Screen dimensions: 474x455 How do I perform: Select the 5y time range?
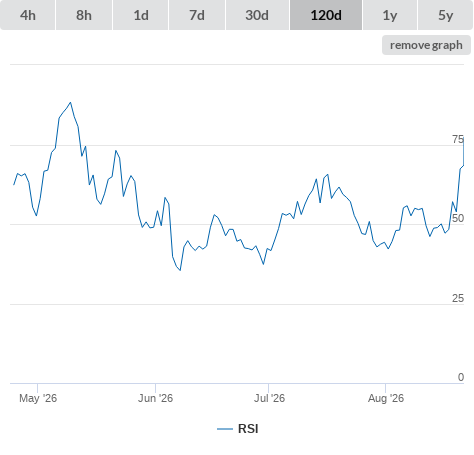pos(445,15)
